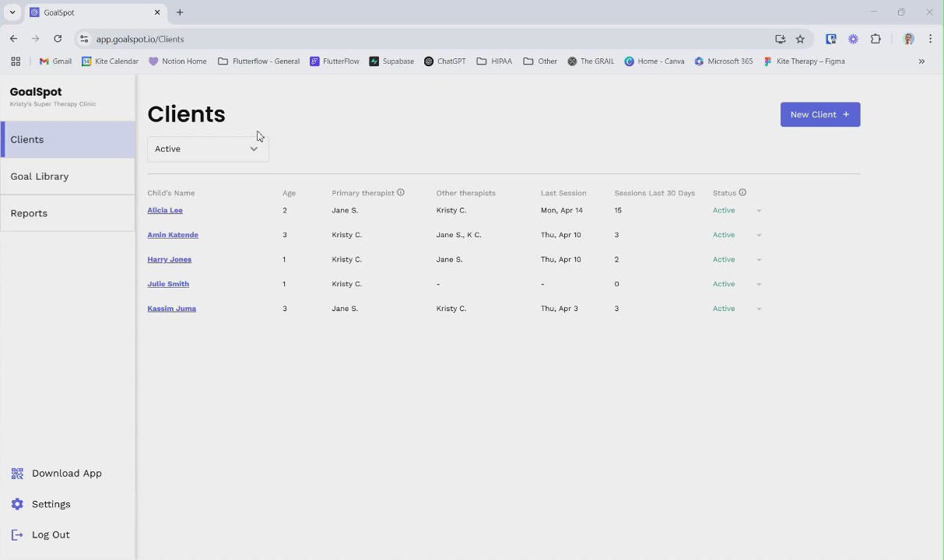The width and height of the screenshot is (944, 560).
Task: Click Alicia Lee's session count 15
Action: point(618,211)
